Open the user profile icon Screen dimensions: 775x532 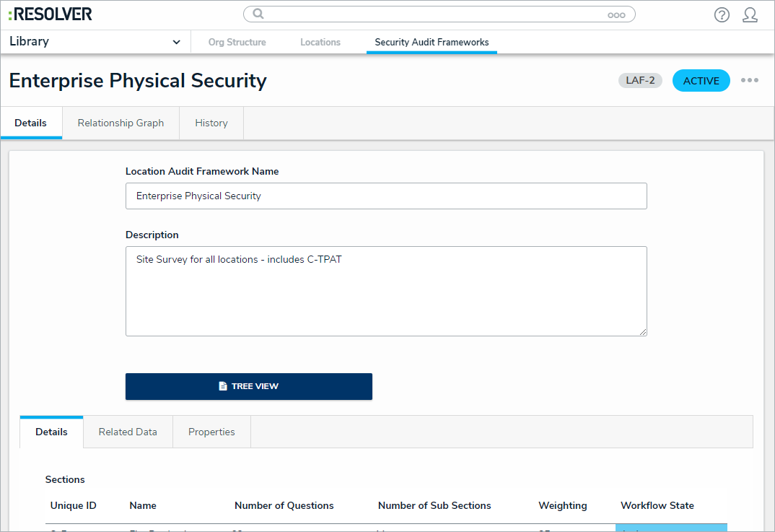tap(750, 14)
